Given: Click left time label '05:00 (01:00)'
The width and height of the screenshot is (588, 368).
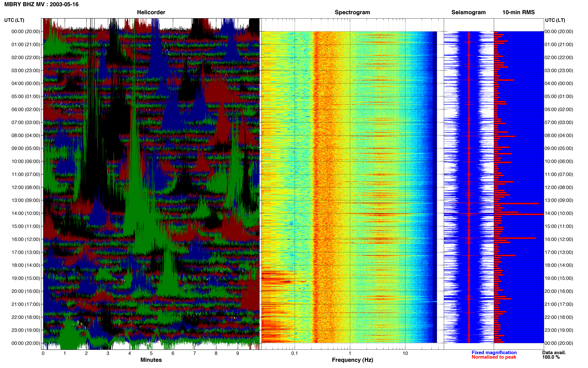Looking at the screenshot, I should click(26, 96).
